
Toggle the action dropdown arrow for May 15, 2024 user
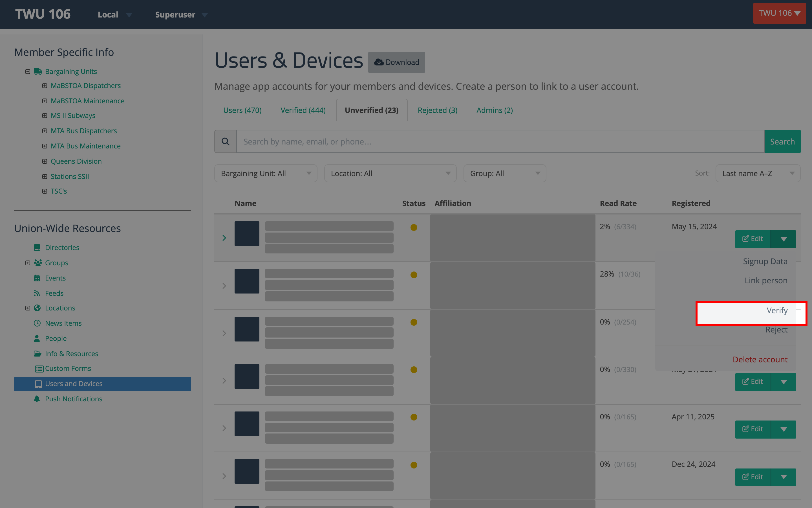[784, 239]
